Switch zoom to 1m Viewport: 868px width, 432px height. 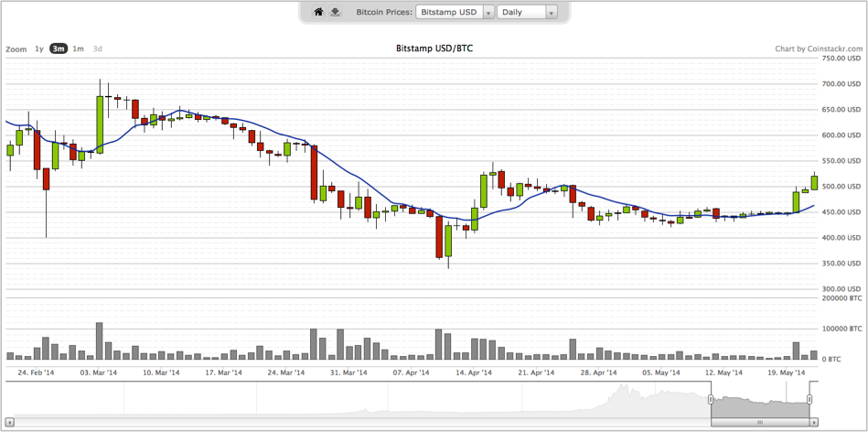point(79,49)
